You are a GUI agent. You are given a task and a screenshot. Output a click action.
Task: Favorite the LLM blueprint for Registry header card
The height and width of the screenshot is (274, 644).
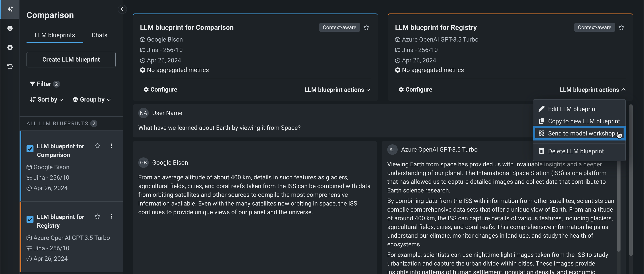pos(621,27)
